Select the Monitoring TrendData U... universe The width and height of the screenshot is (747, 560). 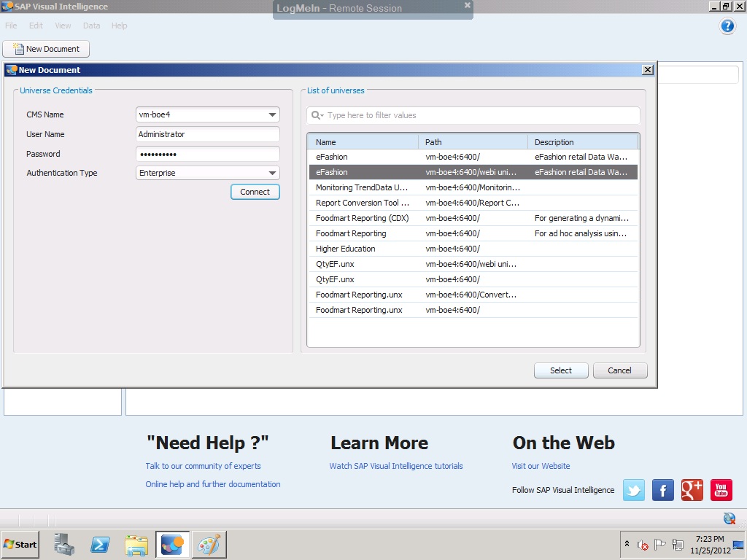pos(473,187)
